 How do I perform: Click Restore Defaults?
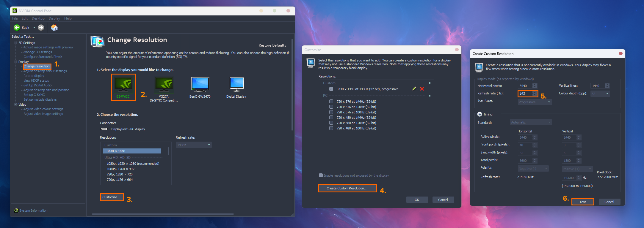coord(272,45)
